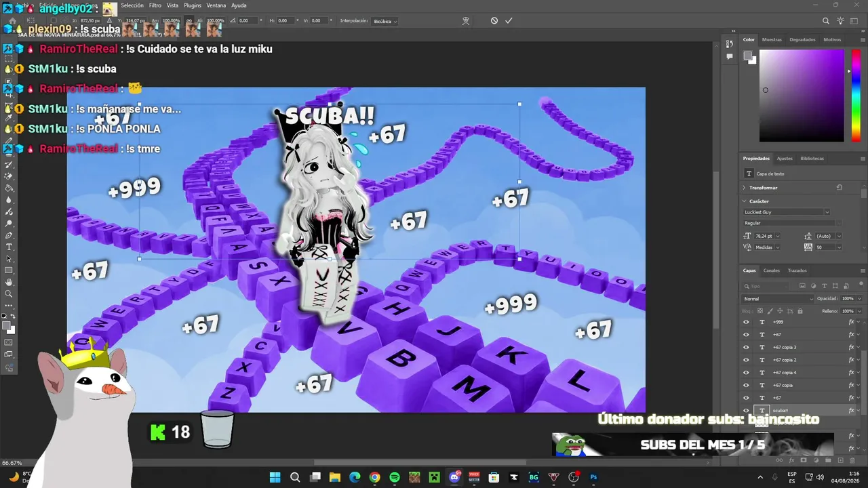Reset transform values in Properties panel
The image size is (868, 488).
click(839, 188)
